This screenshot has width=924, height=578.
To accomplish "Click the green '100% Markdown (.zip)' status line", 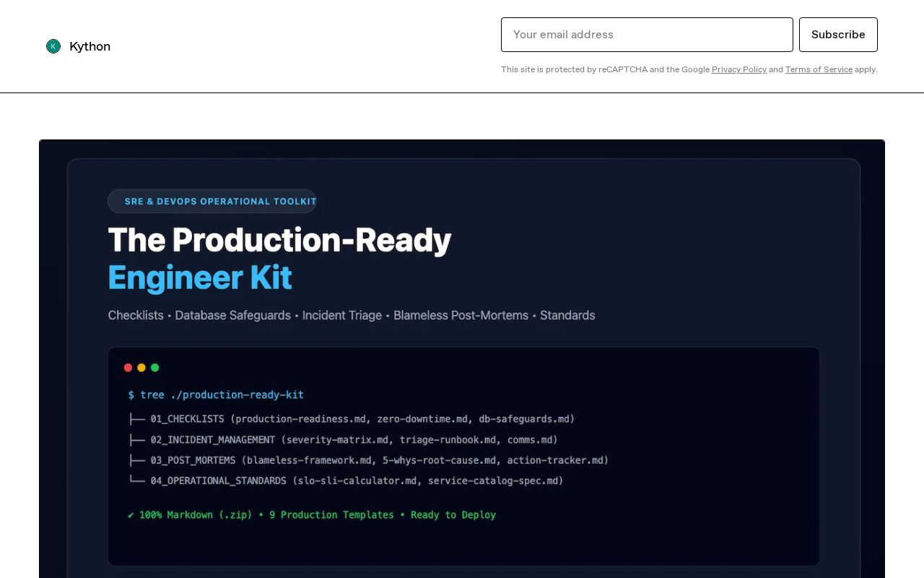I will tap(312, 515).
